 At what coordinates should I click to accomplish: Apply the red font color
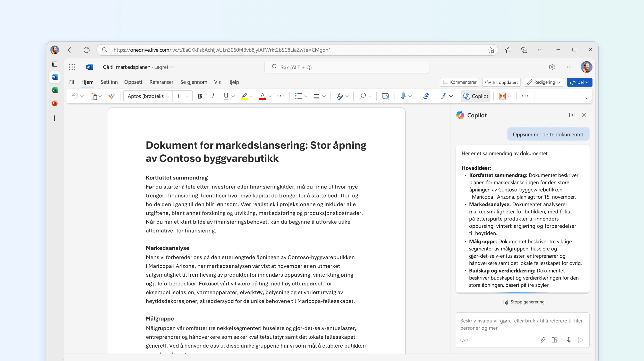[262, 96]
